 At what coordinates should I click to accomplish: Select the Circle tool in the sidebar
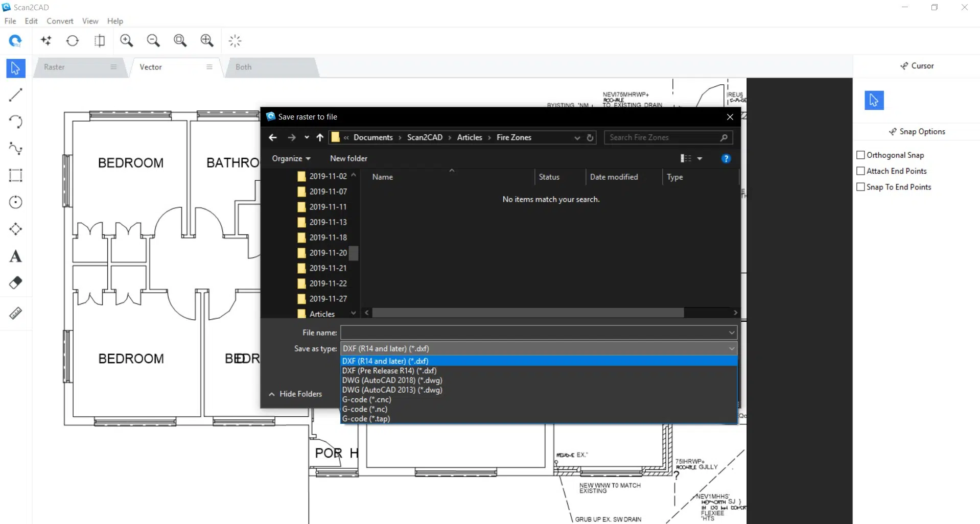tap(15, 202)
